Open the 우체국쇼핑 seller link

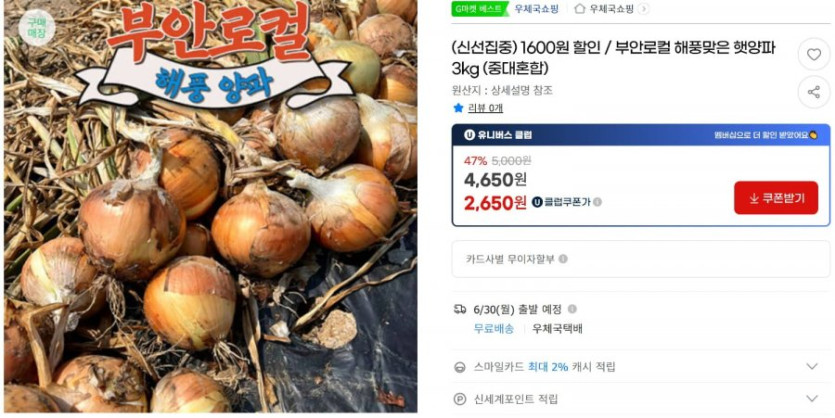[536, 9]
